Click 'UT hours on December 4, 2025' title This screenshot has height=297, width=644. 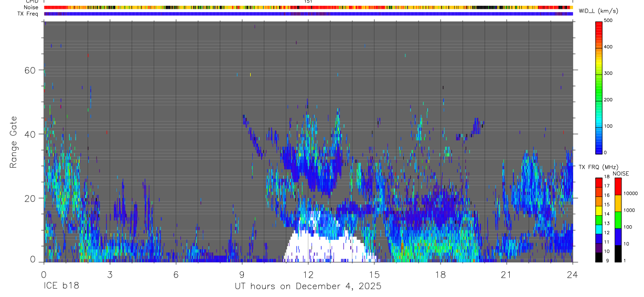(x=308, y=287)
